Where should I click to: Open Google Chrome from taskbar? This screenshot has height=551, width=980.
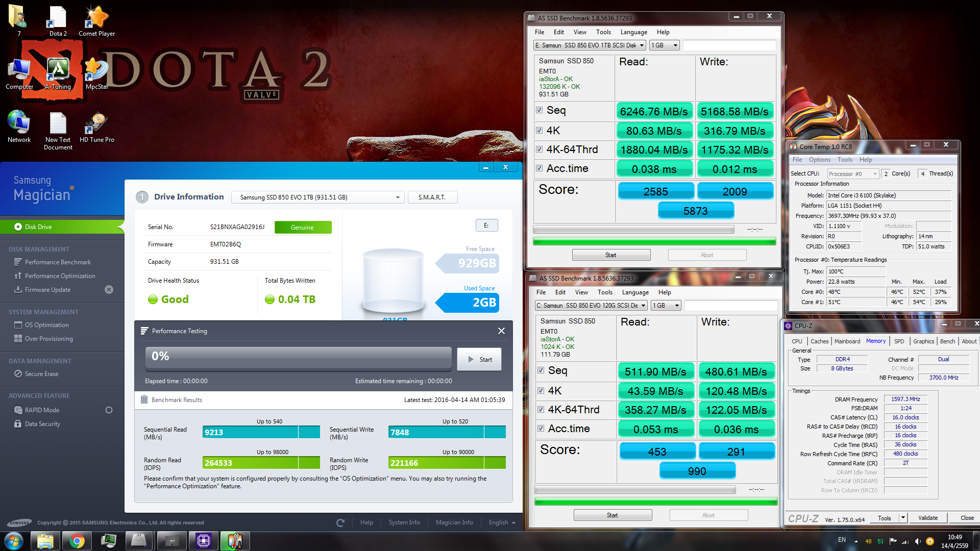point(77,541)
